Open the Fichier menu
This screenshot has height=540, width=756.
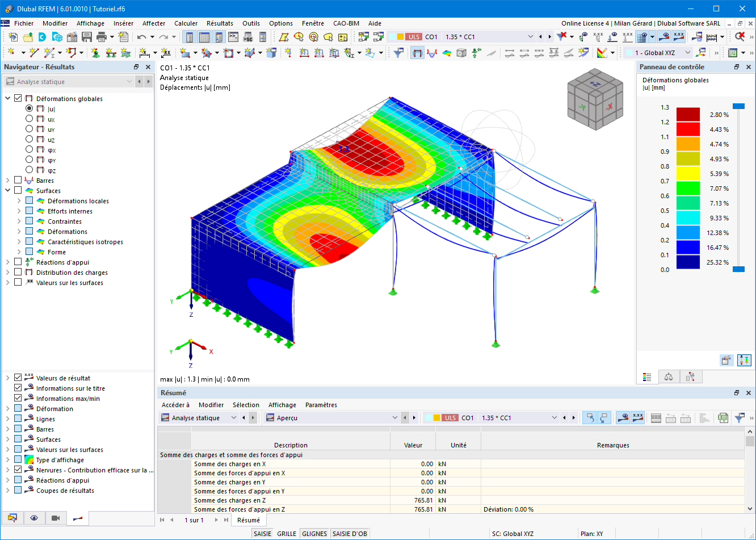pos(24,23)
